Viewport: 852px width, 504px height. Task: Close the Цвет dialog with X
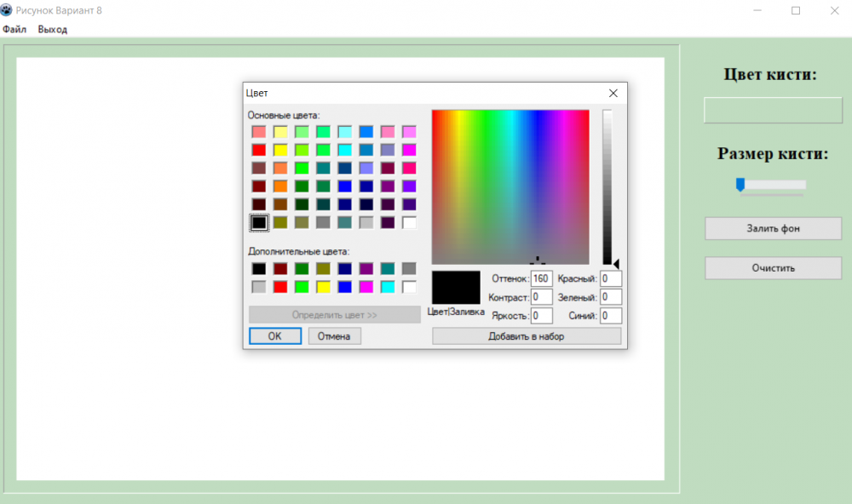613,94
